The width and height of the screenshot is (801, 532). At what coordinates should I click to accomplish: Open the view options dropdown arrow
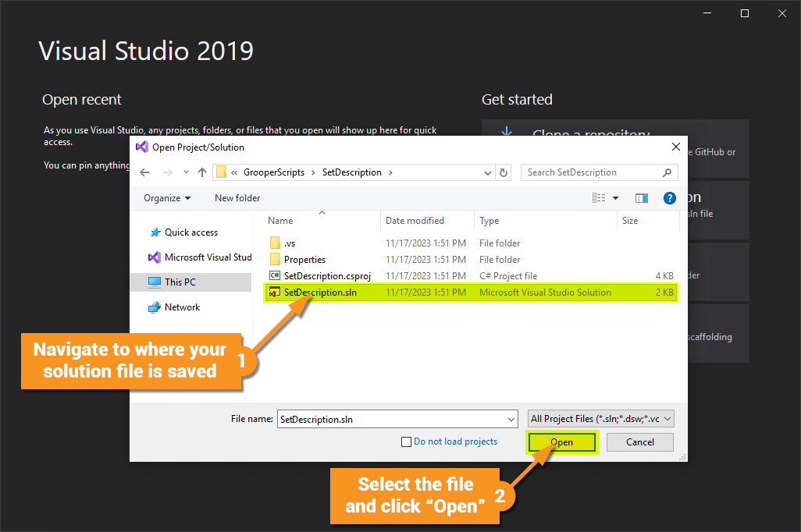615,198
